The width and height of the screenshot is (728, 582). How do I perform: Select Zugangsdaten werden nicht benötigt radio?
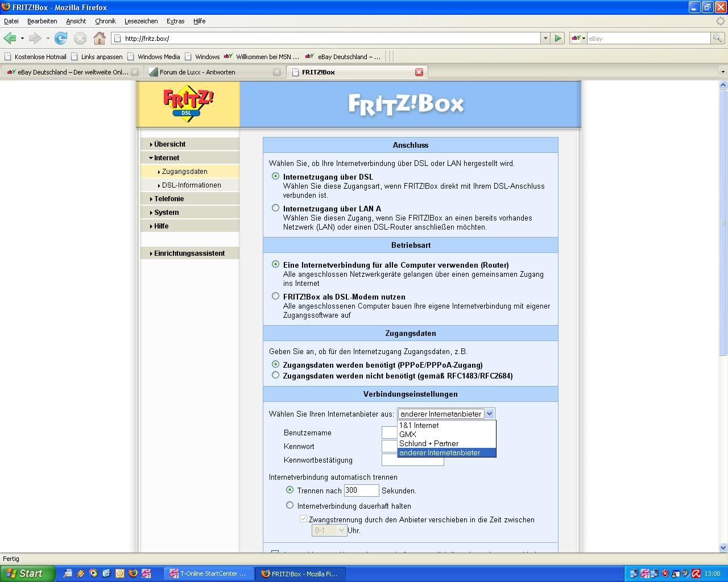coord(276,375)
